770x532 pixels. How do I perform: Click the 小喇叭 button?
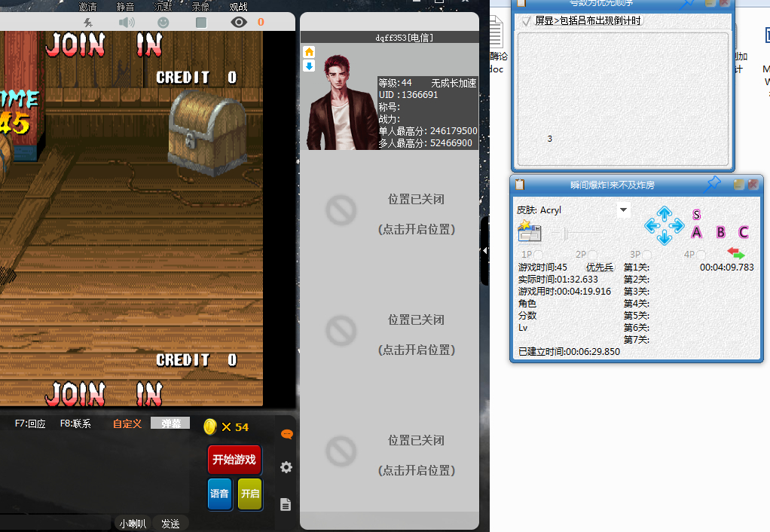coord(133,524)
